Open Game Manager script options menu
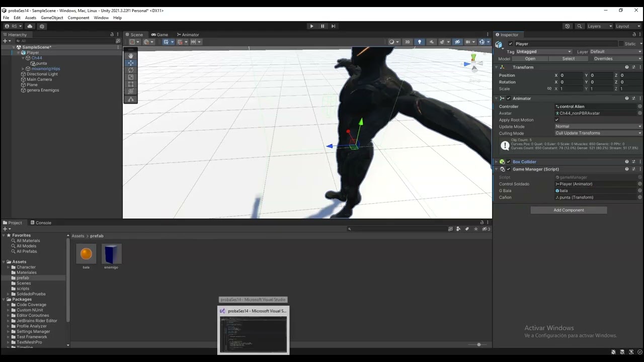Viewport: 644px width, 362px height. [x=640, y=169]
